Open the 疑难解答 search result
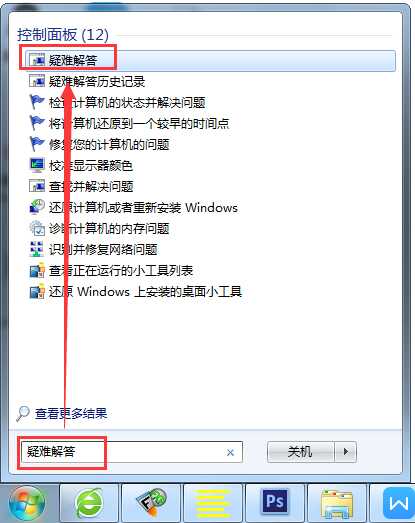Screen dimensions: 415x523 (x=208, y=60)
